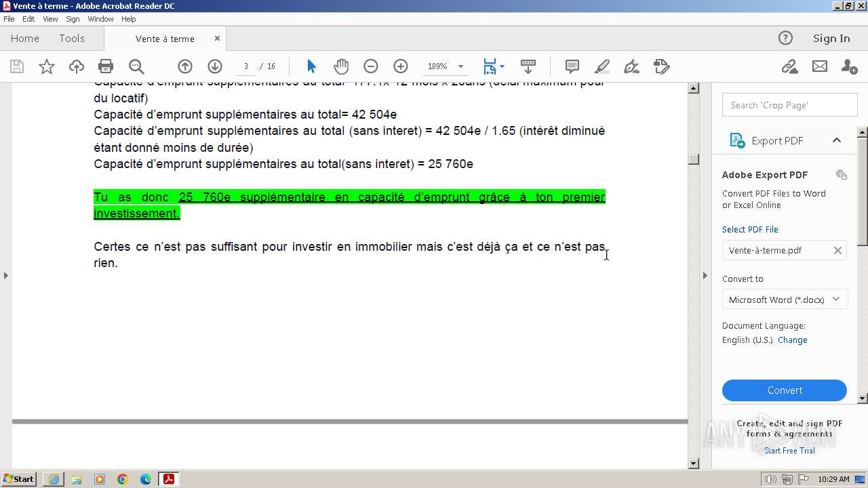Screen dimensions: 868x488
Task: Switch to the Tools tab
Action: pos(72,38)
